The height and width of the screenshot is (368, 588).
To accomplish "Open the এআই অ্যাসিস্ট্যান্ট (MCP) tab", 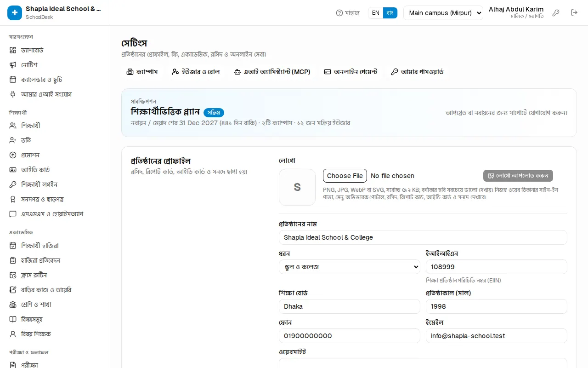I will tap(272, 72).
